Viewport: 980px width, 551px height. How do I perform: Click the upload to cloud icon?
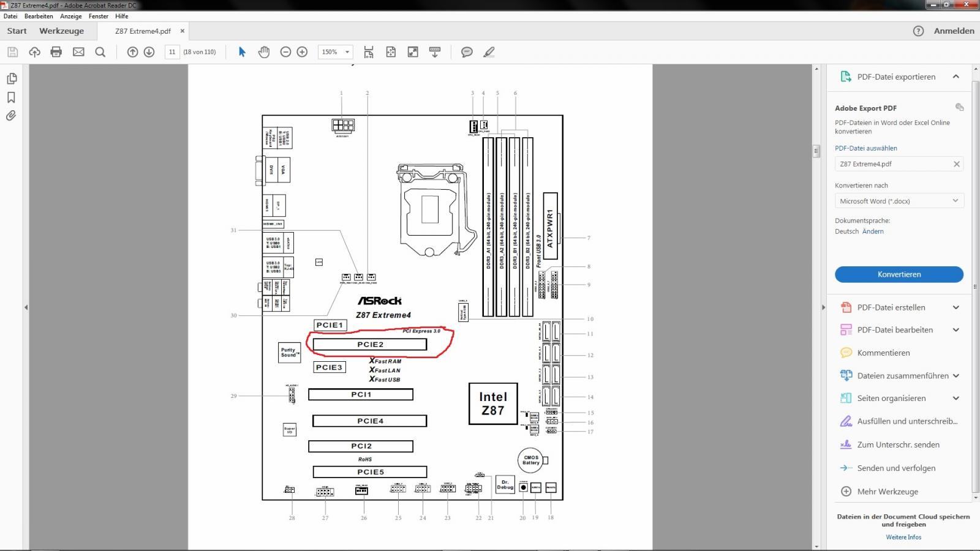click(x=34, y=52)
